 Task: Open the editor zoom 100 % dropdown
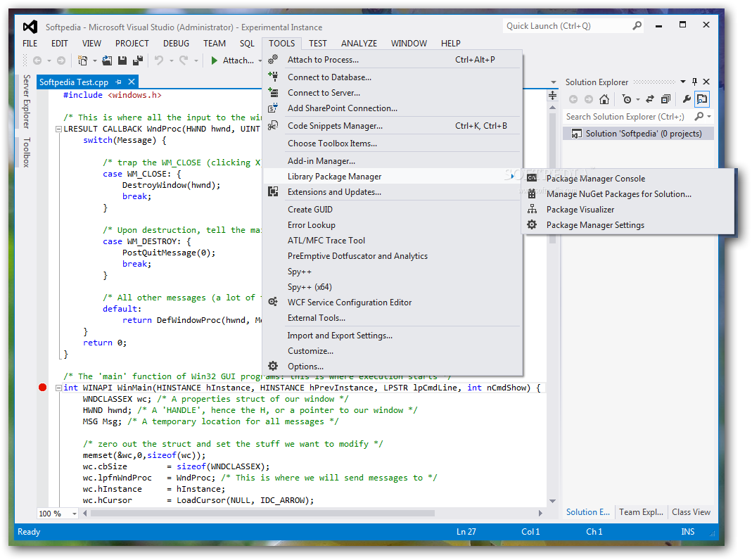pos(75,514)
